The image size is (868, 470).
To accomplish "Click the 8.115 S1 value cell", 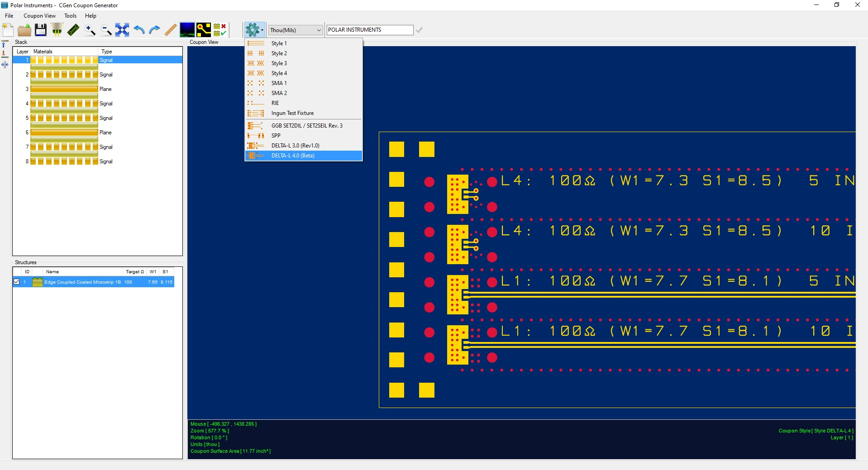I will 167,282.
